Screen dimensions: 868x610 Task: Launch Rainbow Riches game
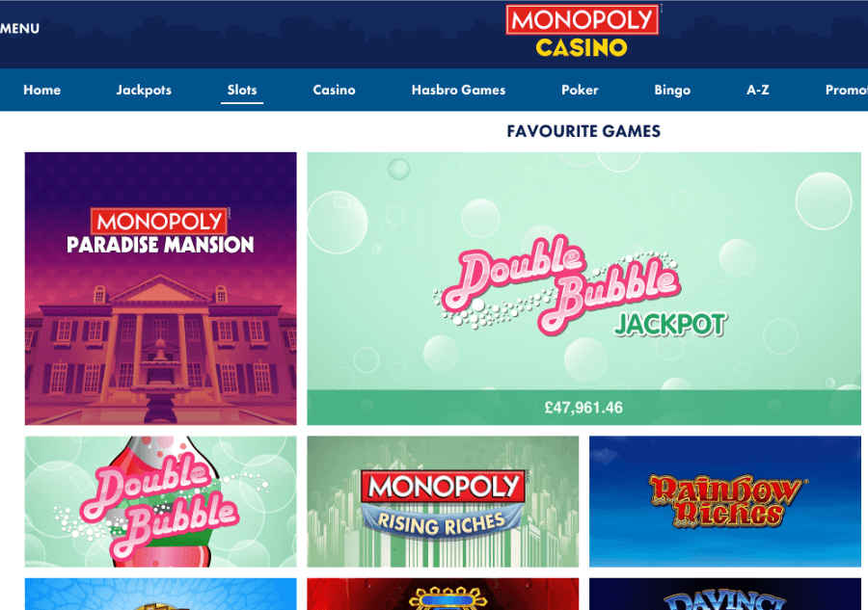pyautogui.click(x=725, y=502)
